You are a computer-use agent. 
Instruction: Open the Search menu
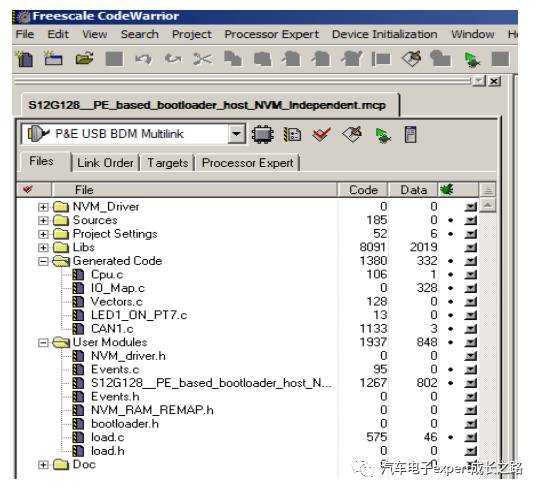point(140,34)
